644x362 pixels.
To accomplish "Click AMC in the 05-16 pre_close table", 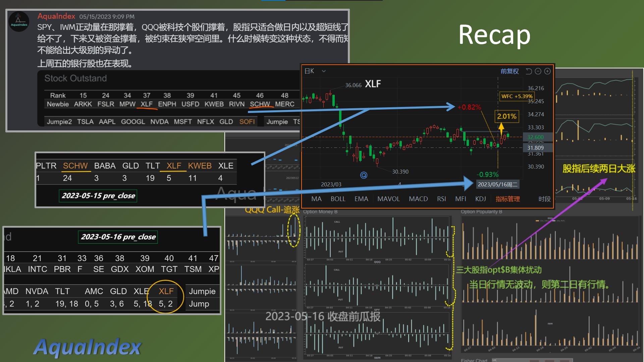I will (x=94, y=291).
